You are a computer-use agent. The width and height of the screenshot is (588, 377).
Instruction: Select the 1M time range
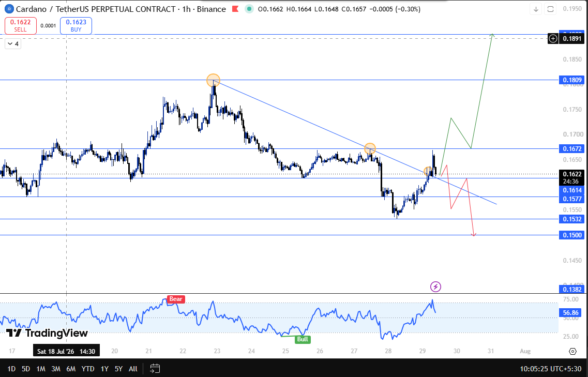point(40,369)
